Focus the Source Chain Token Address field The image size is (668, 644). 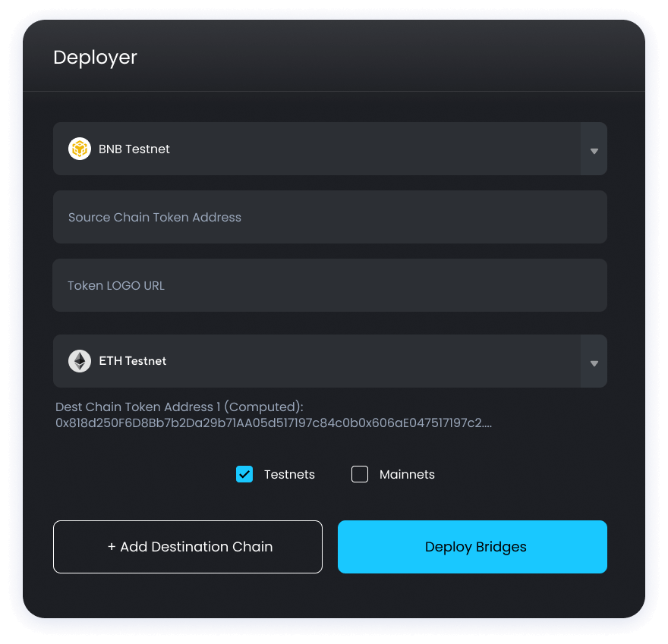(x=329, y=217)
